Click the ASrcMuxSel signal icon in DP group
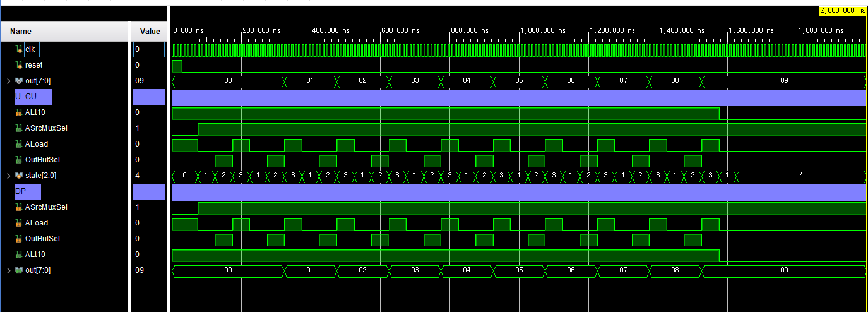The width and height of the screenshot is (868, 312). 18,207
